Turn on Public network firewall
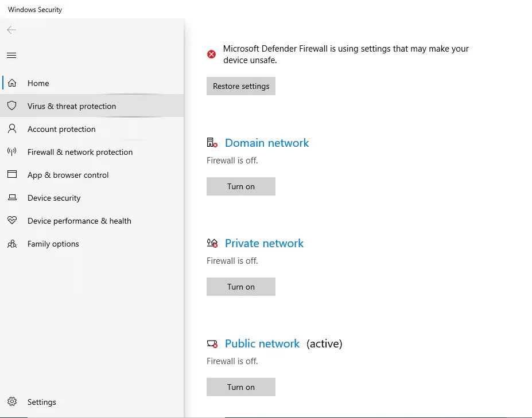 click(x=241, y=387)
